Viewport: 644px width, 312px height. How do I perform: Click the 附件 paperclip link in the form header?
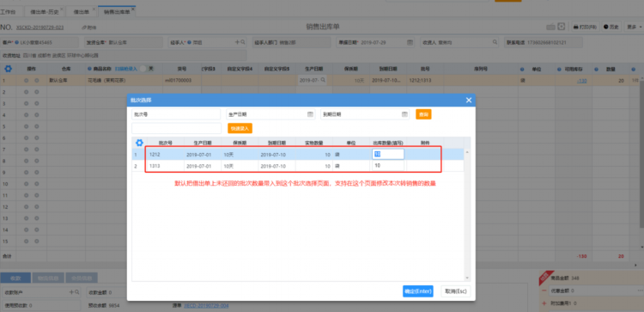(89, 28)
